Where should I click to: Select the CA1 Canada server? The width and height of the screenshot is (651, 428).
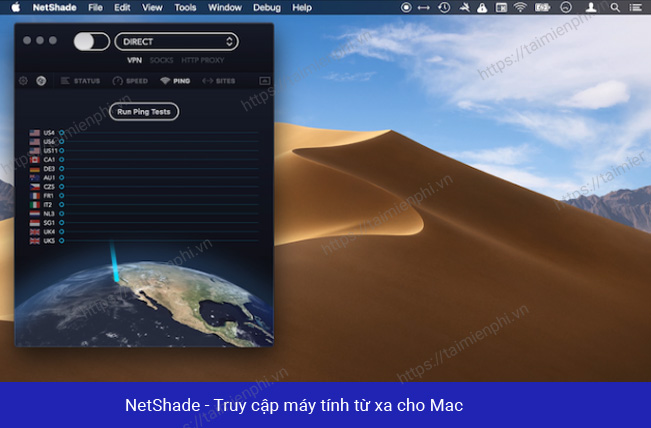click(47, 160)
